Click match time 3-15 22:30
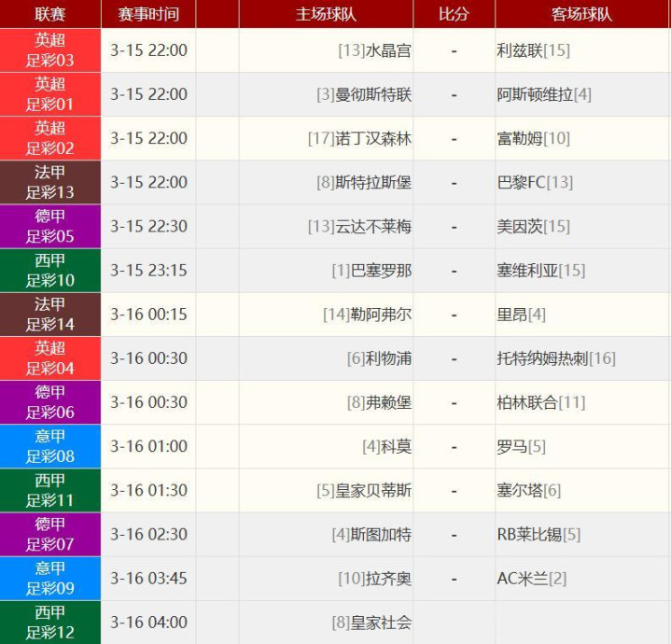The height and width of the screenshot is (644, 671). (x=149, y=227)
